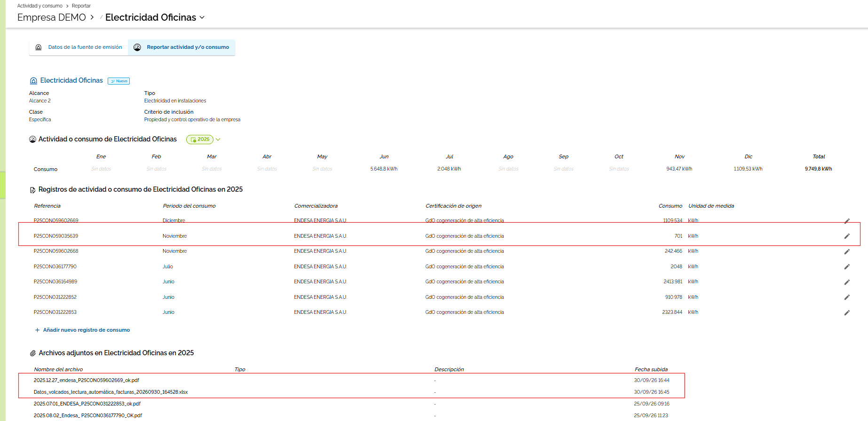Click the Certificación de origen column header
The width and height of the screenshot is (868, 421).
(x=453, y=206)
